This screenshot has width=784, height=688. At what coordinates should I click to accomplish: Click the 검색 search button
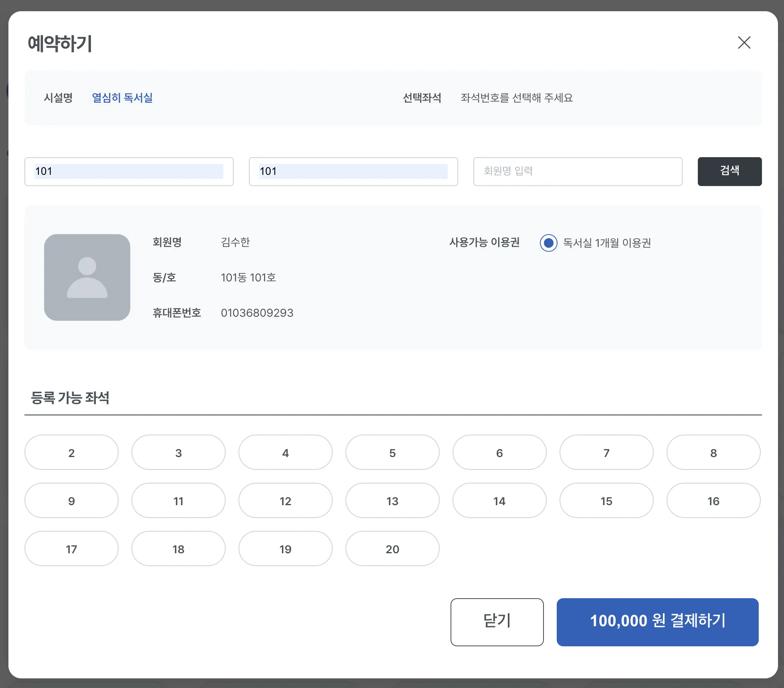point(729,171)
